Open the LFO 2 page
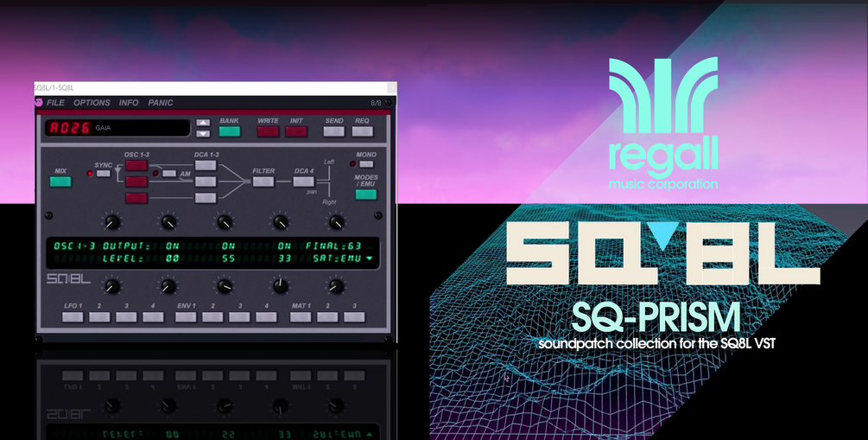The height and width of the screenshot is (440, 868). (x=99, y=317)
